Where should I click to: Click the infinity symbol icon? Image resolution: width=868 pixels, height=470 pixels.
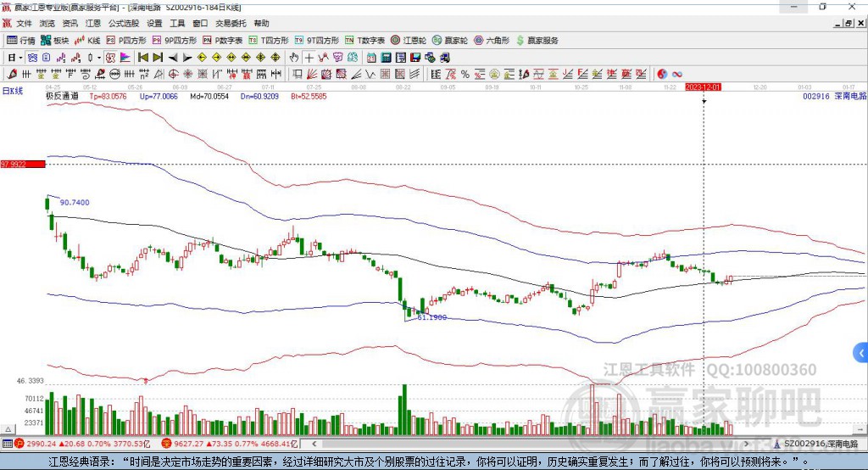coord(676,75)
